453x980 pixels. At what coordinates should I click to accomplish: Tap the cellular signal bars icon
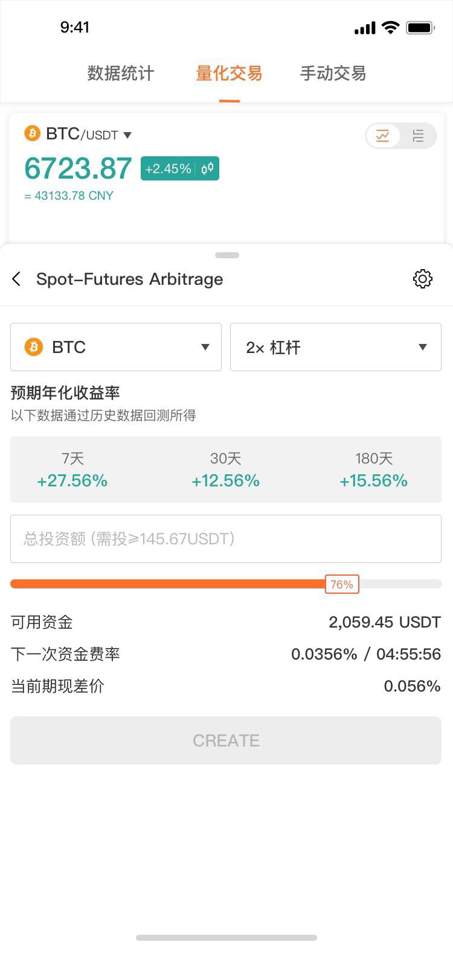coord(365,28)
